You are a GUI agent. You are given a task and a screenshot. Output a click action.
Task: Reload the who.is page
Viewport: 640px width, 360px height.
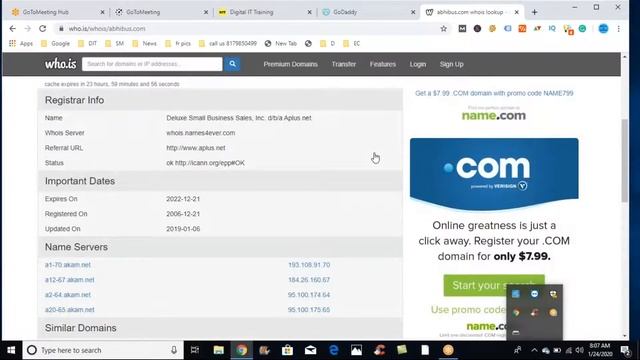[42, 29]
